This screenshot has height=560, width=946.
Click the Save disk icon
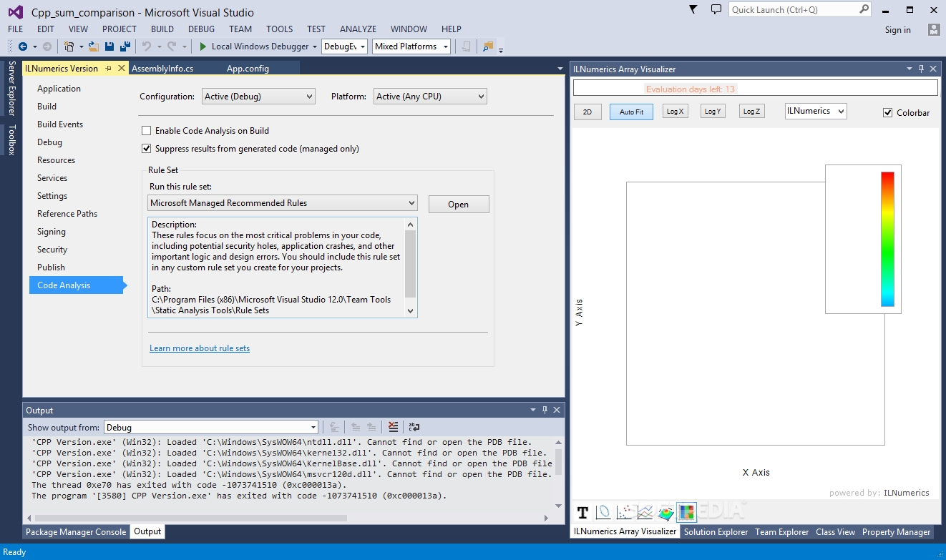tap(109, 46)
